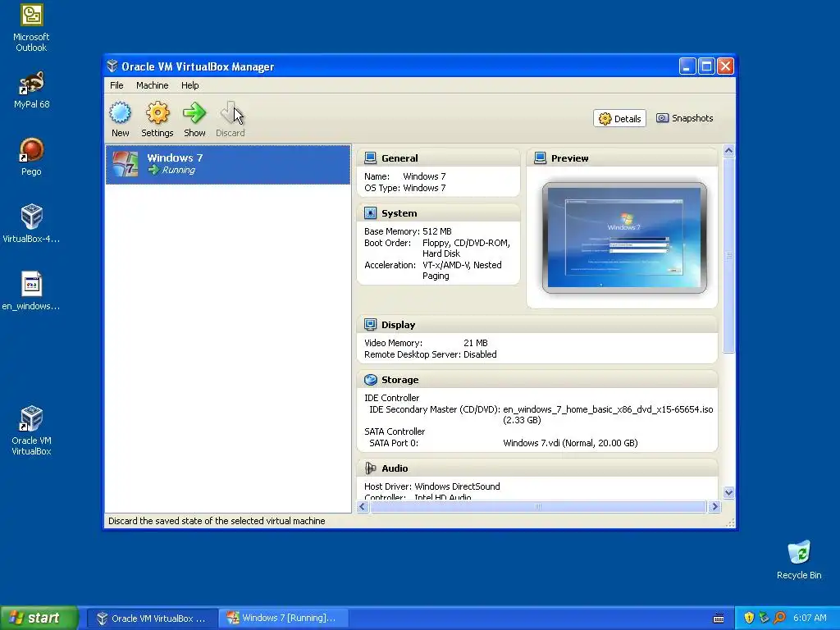
Task: Open the File menu
Action: (116, 85)
